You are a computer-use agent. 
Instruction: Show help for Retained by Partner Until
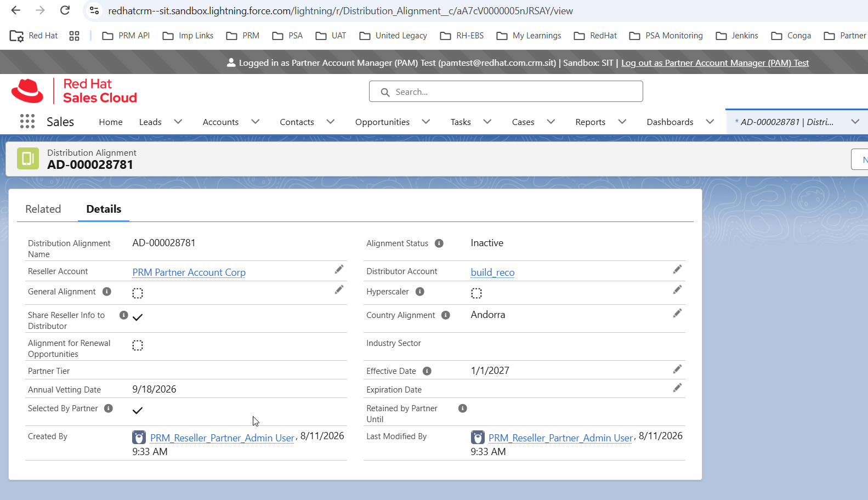click(463, 408)
